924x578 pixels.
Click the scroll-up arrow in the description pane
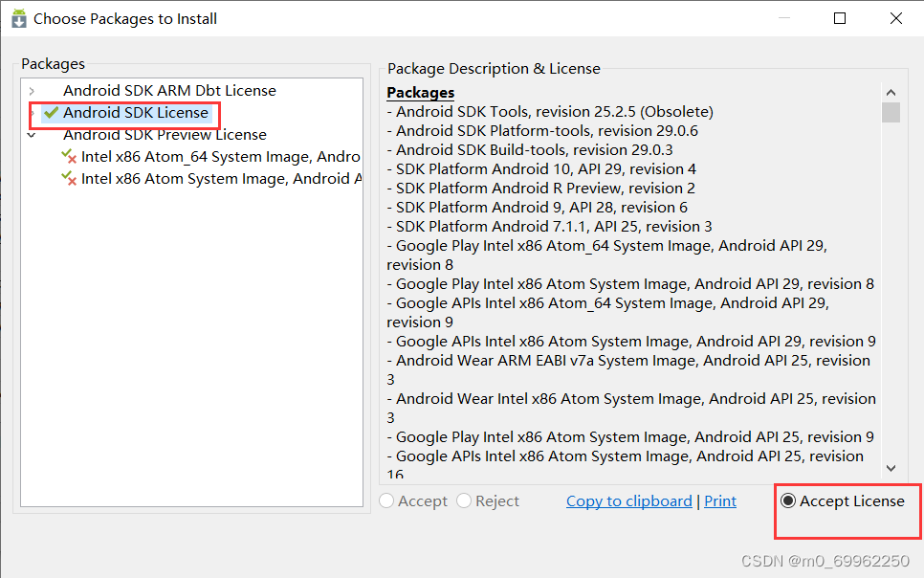(891, 91)
